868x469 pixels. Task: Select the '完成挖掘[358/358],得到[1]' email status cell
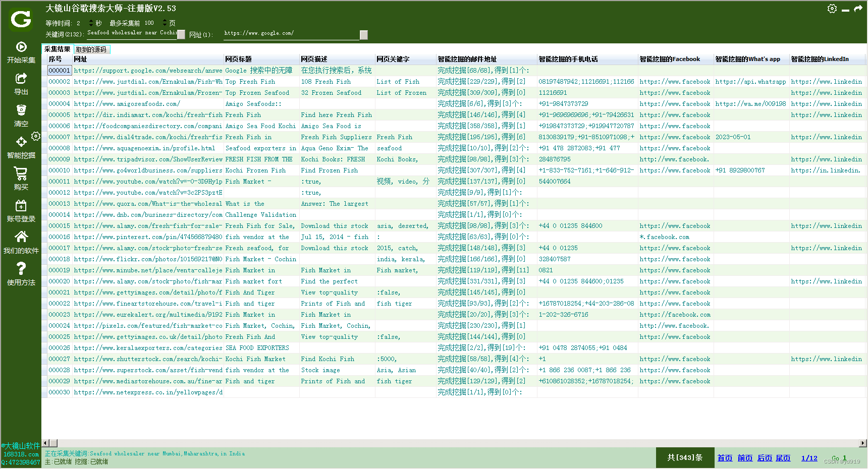[486, 126]
